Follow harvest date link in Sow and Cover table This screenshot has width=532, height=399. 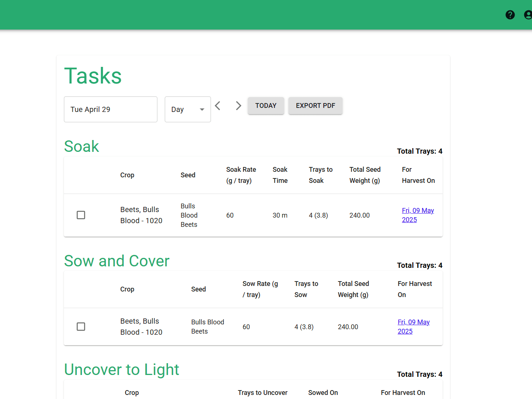(413, 326)
